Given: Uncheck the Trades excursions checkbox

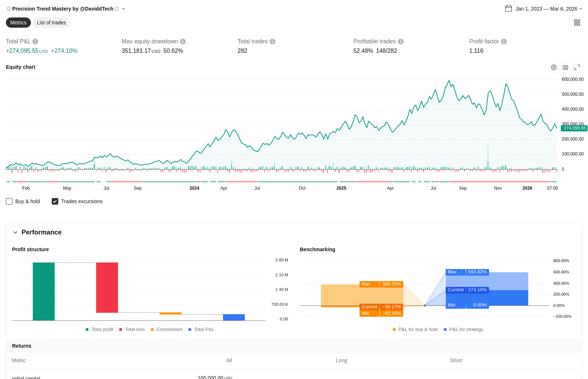Looking at the screenshot, I should click(x=55, y=201).
